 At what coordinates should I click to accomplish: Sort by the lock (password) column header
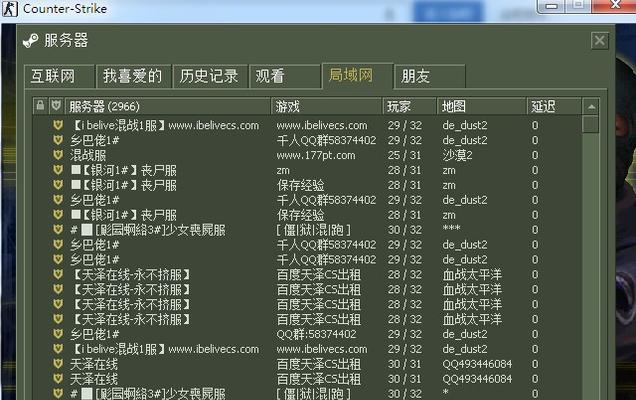tap(40, 106)
